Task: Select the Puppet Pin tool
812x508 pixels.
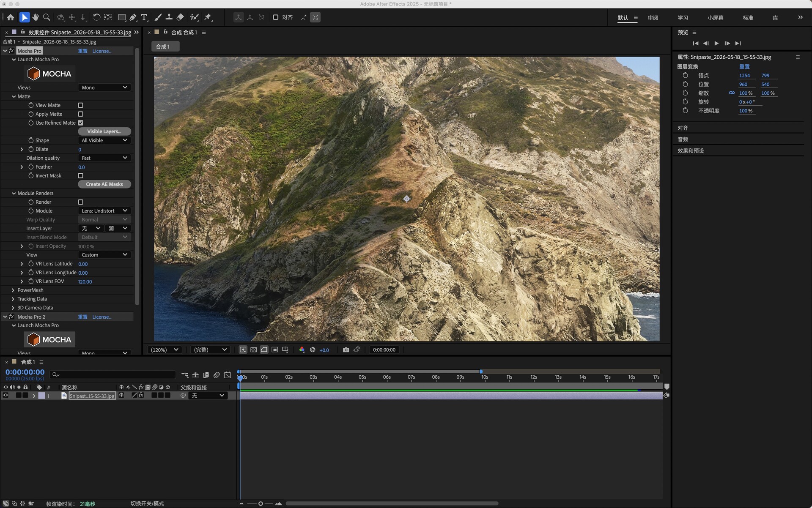Action: pos(208,17)
